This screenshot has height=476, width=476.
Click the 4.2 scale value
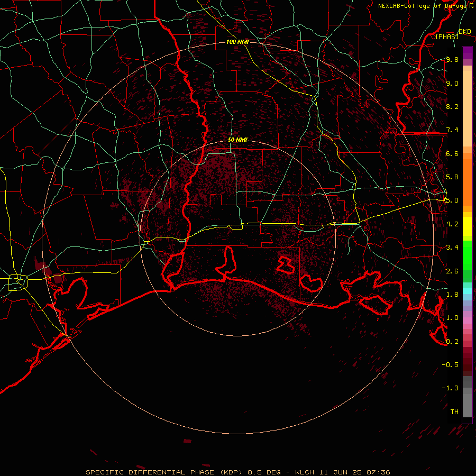452,224
